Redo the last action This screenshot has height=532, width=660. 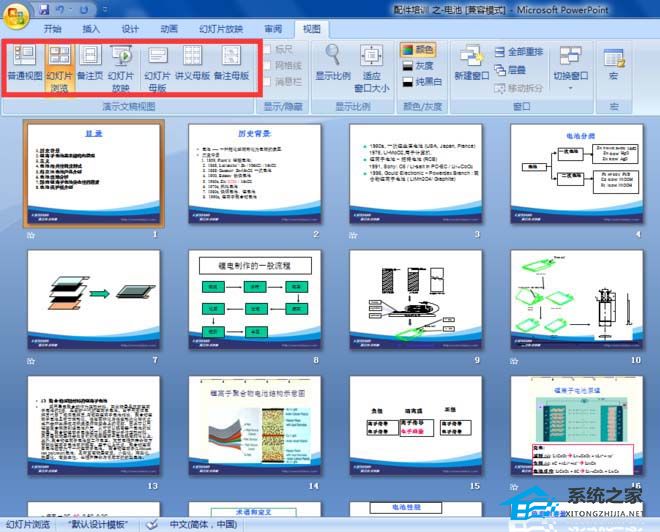click(x=84, y=9)
